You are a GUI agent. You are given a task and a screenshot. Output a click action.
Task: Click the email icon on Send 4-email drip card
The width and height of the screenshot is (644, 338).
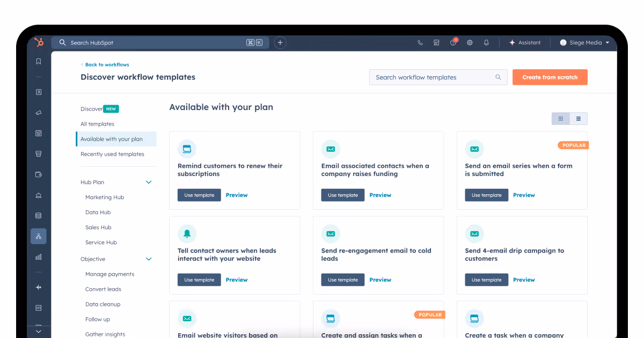[474, 233]
